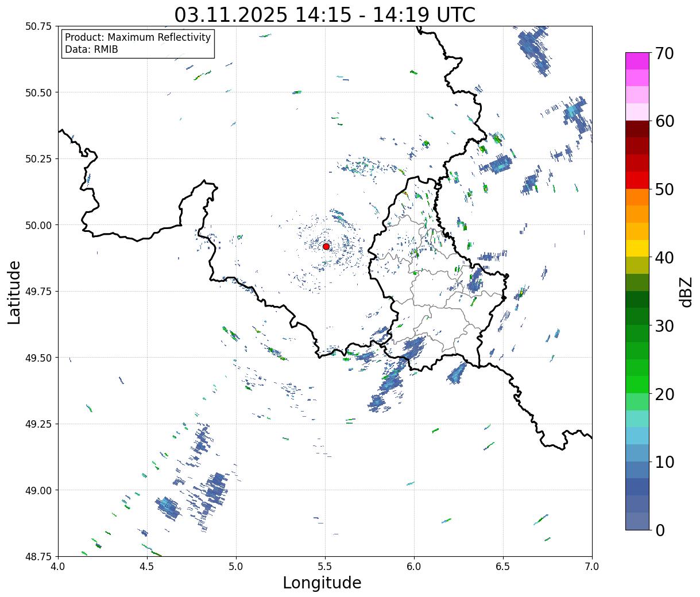Click the latitude tick label 49.00
Screen dimensions: 700x597
[x=38, y=490]
